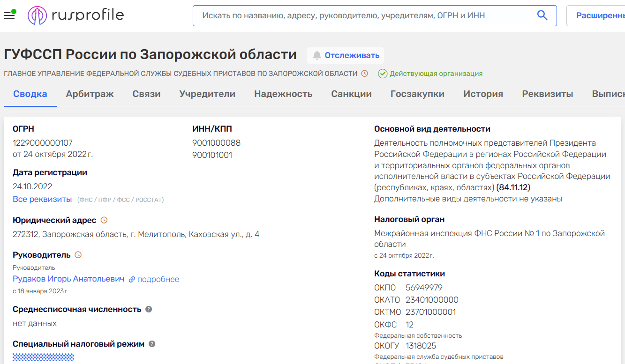Open the Все реквизиты link
The image size is (625, 364).
pyautogui.click(x=42, y=199)
